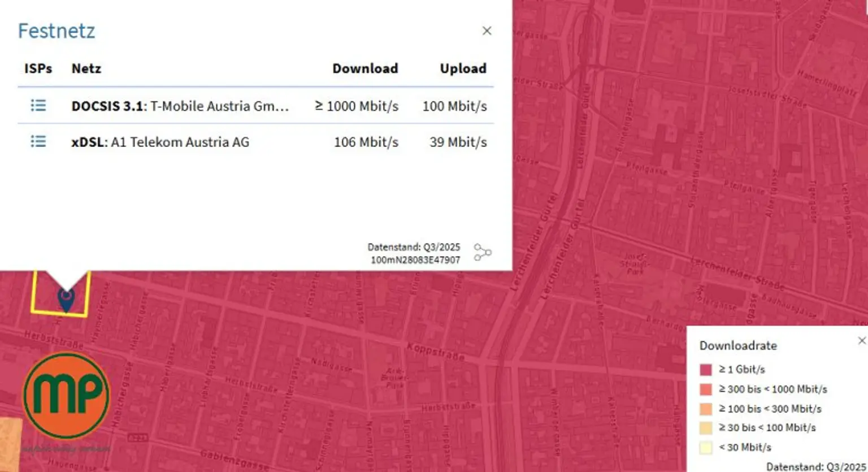The width and height of the screenshot is (868, 472).
Task: Click Datenstand Q3/2025 below the legend
Action: [x=816, y=467]
